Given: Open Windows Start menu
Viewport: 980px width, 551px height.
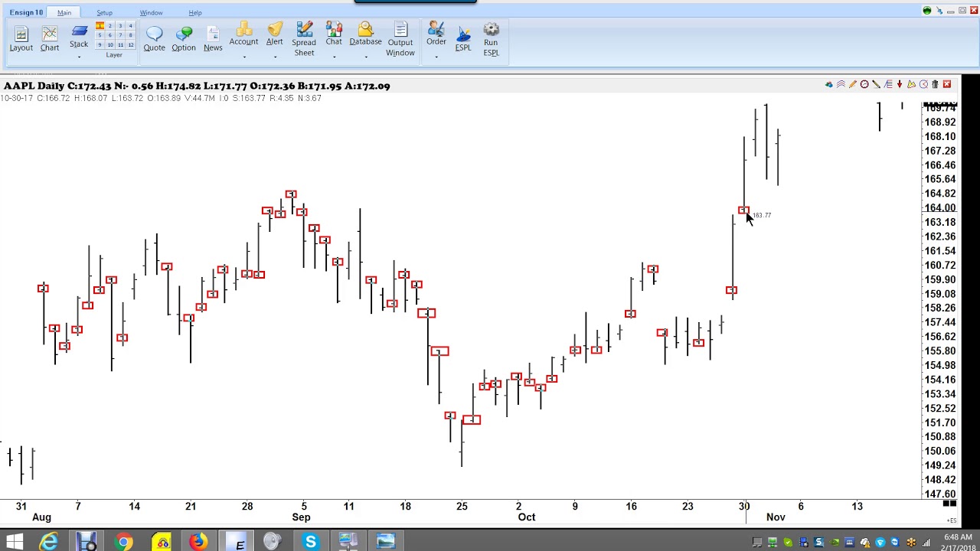Looking at the screenshot, I should click(14, 543).
